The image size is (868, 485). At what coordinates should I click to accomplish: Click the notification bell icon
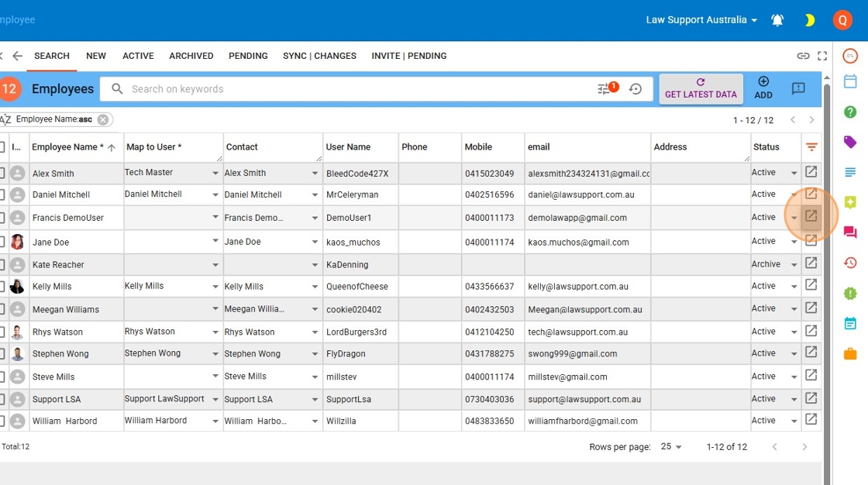(777, 20)
